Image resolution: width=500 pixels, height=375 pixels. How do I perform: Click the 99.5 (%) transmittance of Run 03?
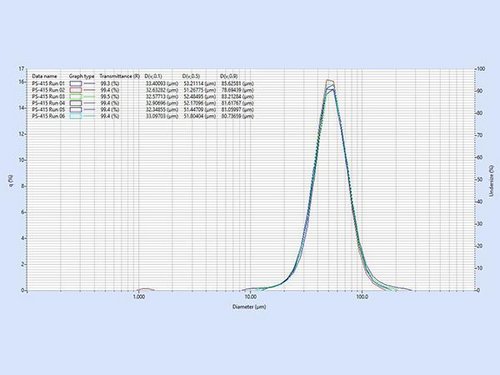pyautogui.click(x=110, y=96)
